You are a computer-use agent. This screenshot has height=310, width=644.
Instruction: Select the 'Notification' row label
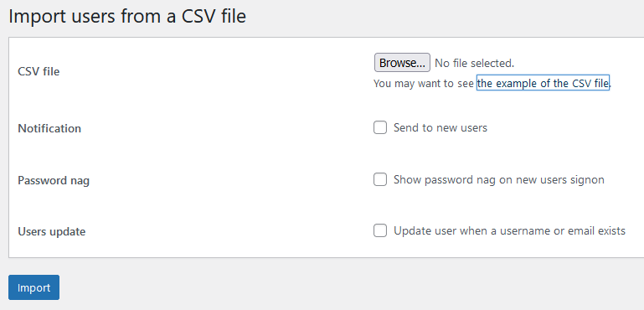(49, 128)
